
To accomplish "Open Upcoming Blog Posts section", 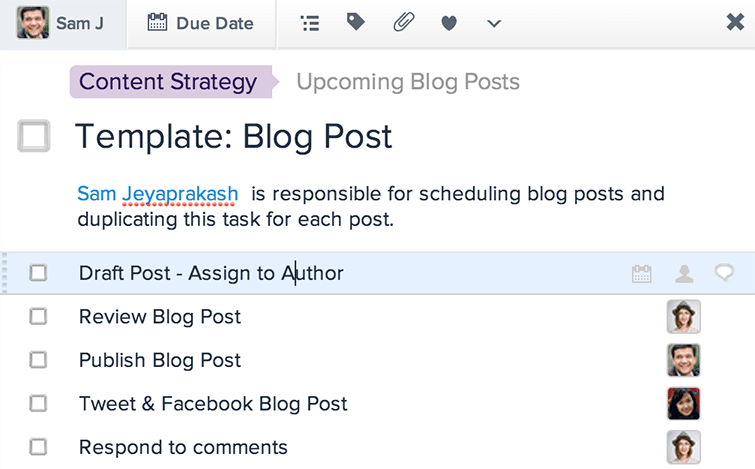I will pos(408,82).
